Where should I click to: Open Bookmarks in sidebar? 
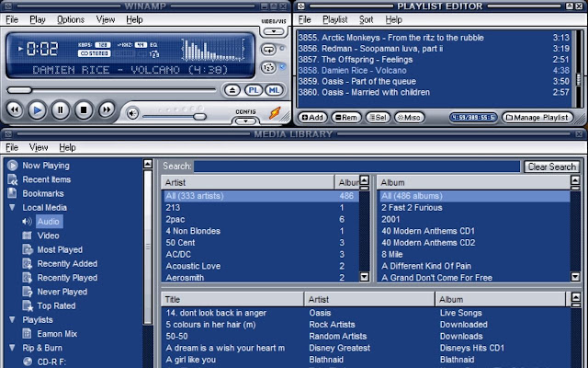(x=43, y=193)
